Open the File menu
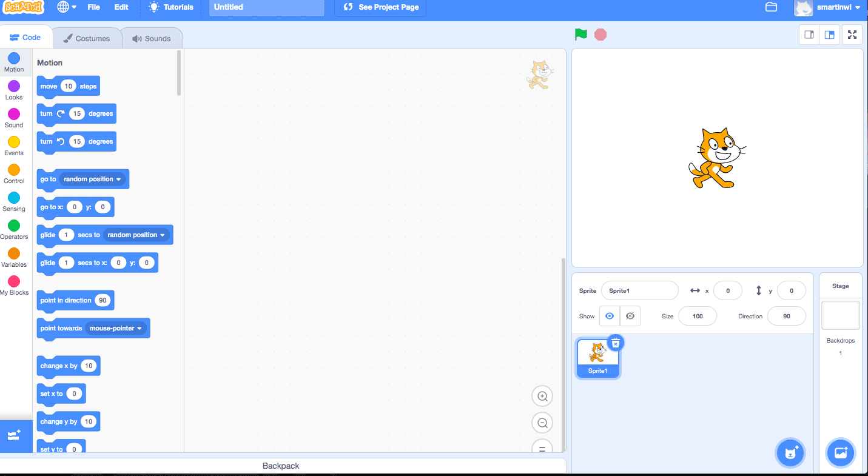The height and width of the screenshot is (476, 868). [94, 7]
